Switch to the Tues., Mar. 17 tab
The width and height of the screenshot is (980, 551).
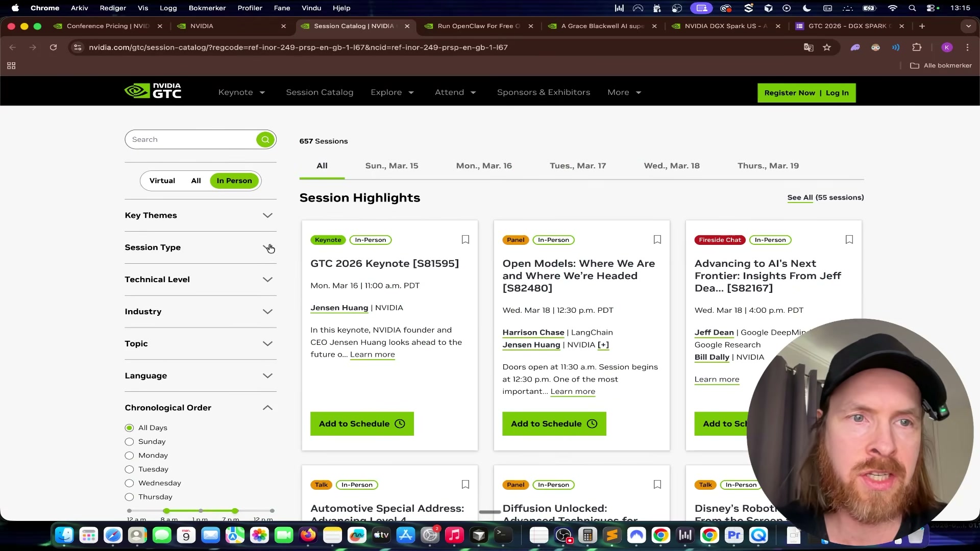(578, 166)
